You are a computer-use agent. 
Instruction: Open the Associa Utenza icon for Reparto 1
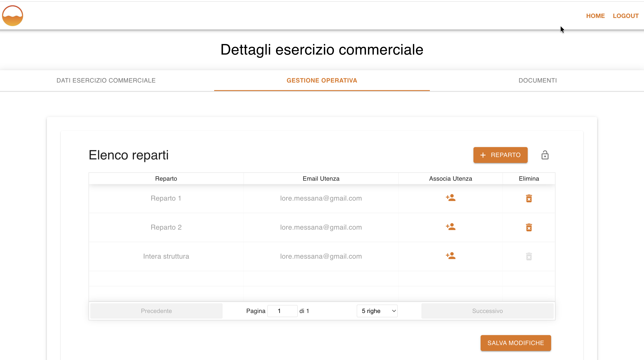(x=450, y=198)
